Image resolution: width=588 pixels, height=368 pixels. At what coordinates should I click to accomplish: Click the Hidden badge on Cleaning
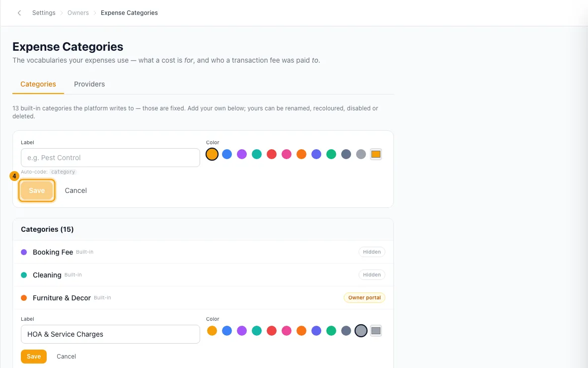coord(371,275)
